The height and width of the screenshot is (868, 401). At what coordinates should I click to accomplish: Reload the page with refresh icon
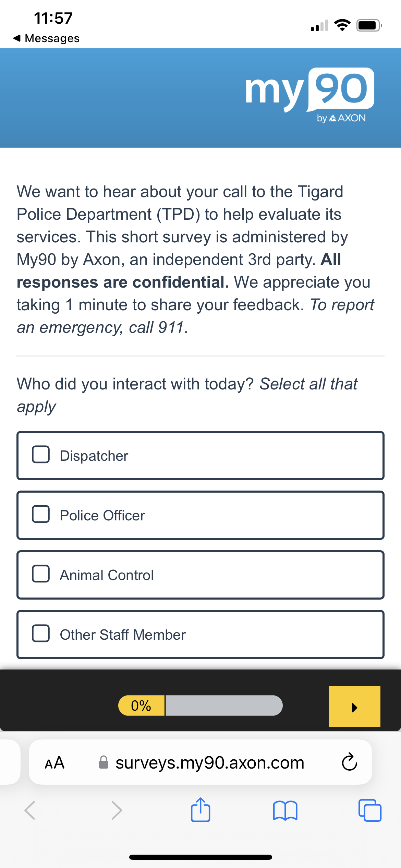point(349,762)
